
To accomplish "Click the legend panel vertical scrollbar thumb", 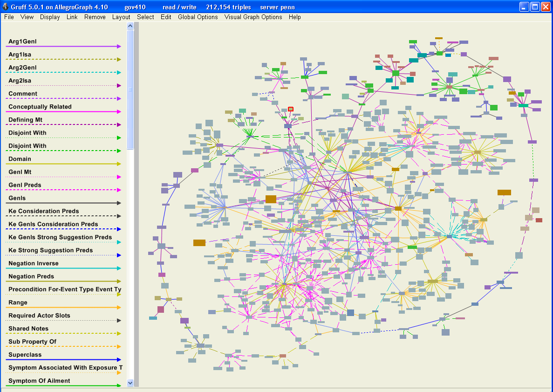I will coord(130,89).
